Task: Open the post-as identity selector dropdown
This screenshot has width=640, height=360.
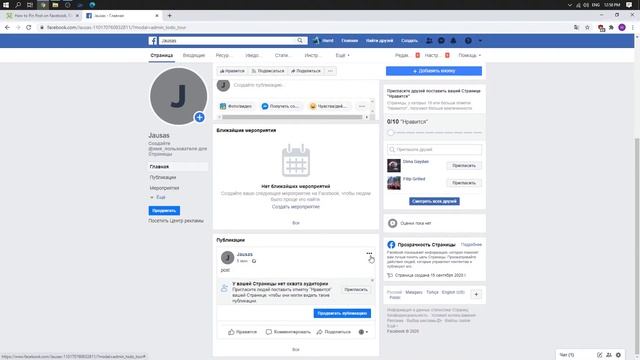Action: click(x=363, y=332)
